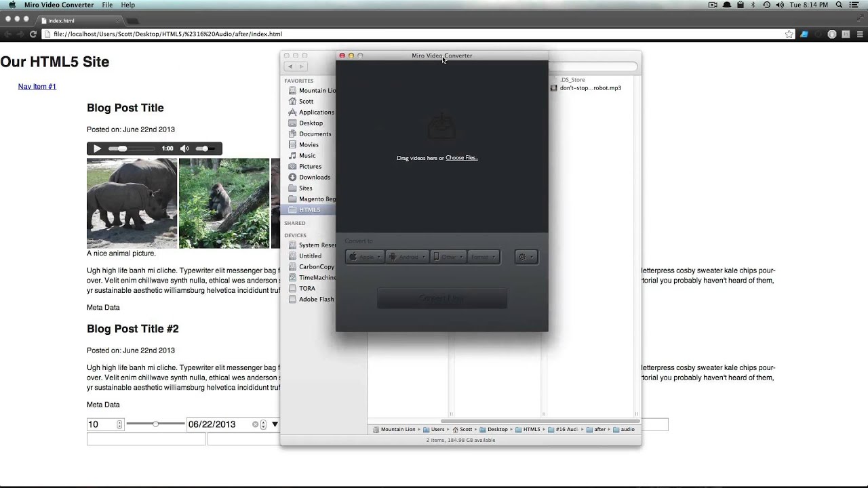
Task: Click the Time Machine icon in menu bar
Action: (766, 5)
